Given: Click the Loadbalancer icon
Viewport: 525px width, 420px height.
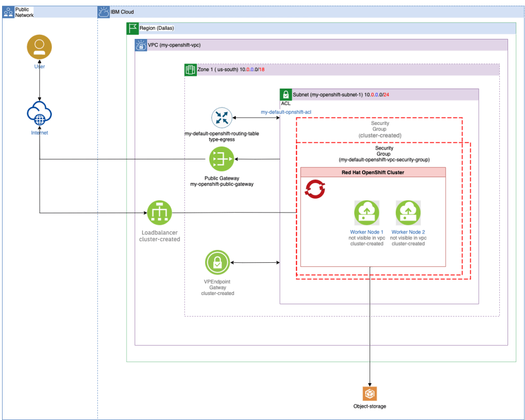Looking at the screenshot, I should (x=159, y=213).
